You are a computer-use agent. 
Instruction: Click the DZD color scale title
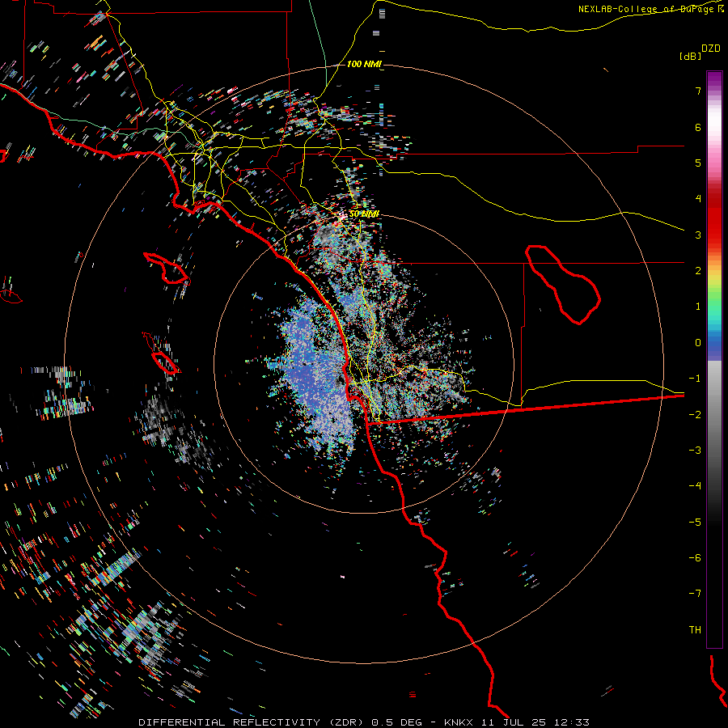(x=711, y=49)
